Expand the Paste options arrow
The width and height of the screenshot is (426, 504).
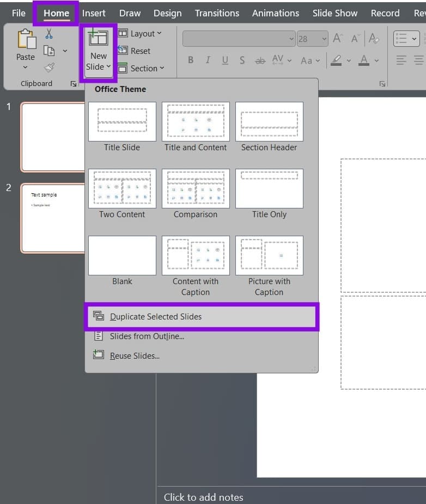[x=25, y=67]
